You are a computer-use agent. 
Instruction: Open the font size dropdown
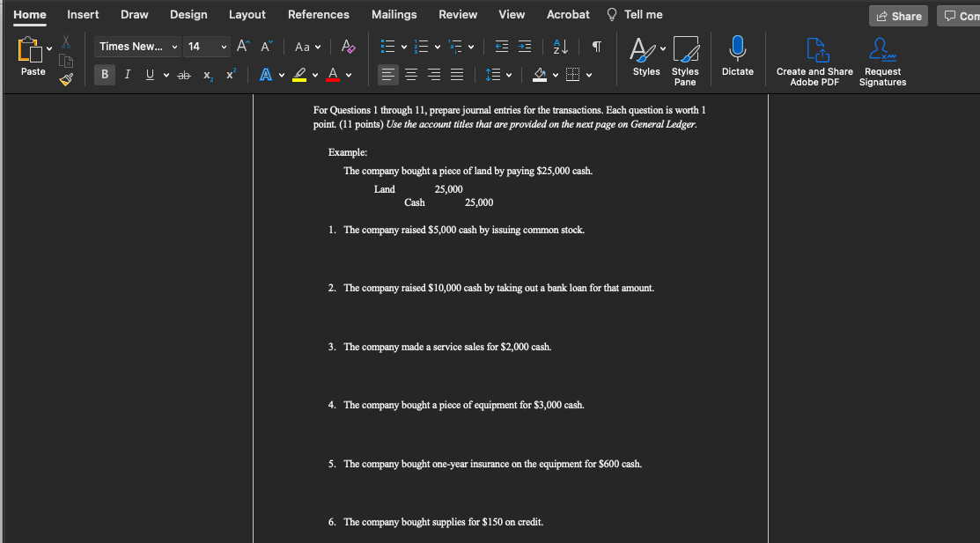click(223, 46)
